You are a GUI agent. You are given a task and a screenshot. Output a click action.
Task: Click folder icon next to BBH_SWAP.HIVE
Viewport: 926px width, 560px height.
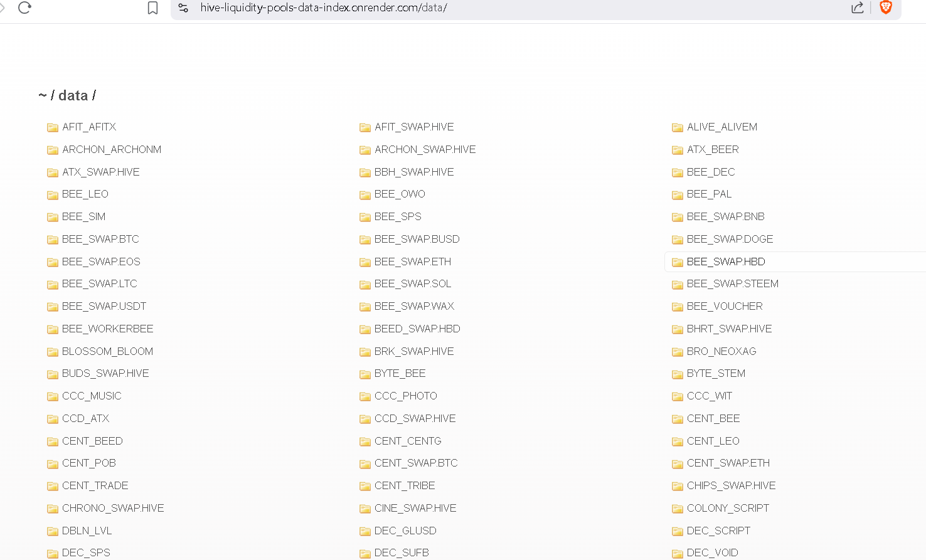[x=365, y=172]
